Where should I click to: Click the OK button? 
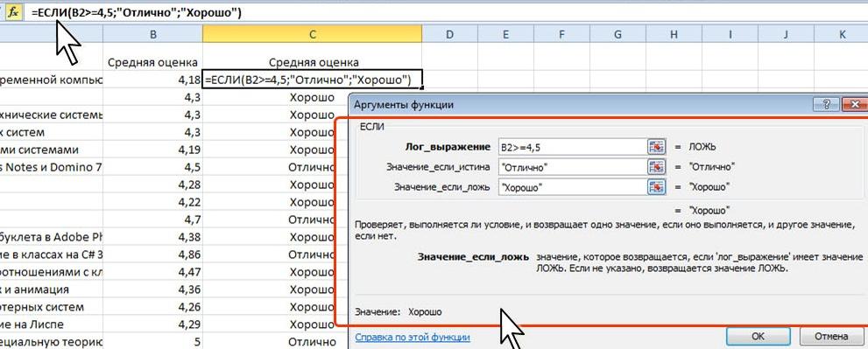pos(758,336)
